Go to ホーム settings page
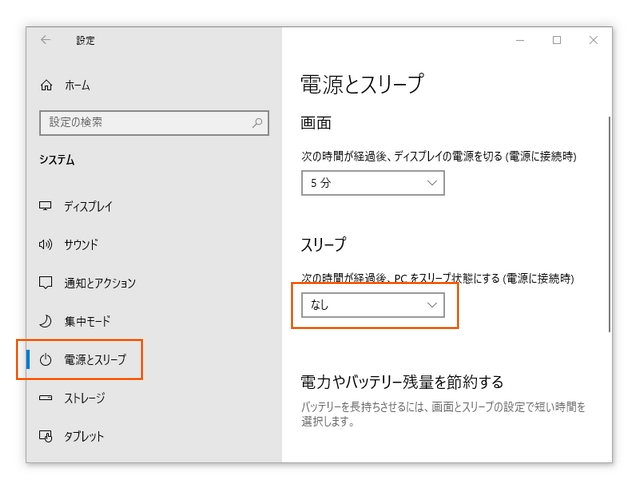 (x=77, y=85)
